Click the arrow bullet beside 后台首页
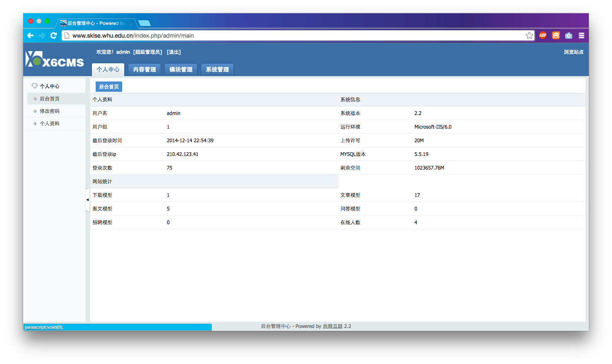 tap(35, 99)
